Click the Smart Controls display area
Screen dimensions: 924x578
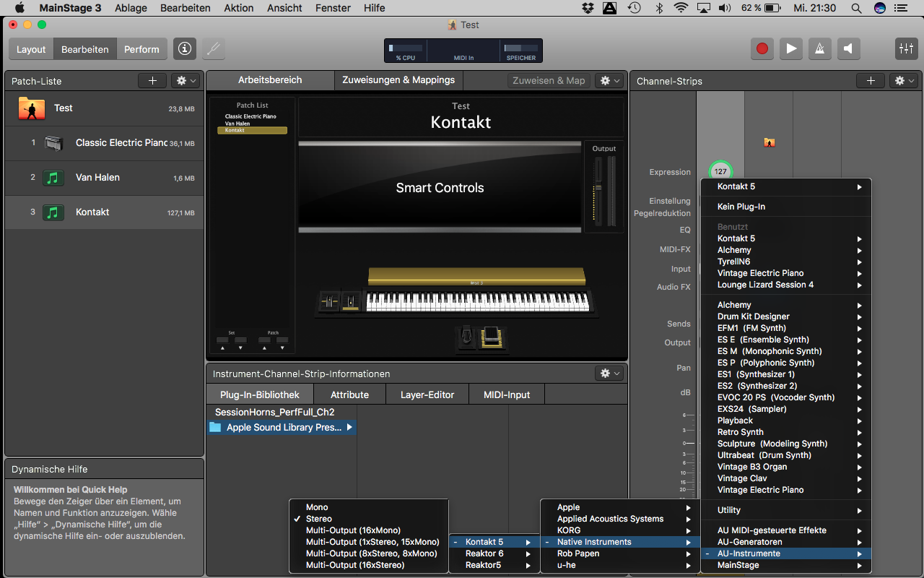(440, 187)
